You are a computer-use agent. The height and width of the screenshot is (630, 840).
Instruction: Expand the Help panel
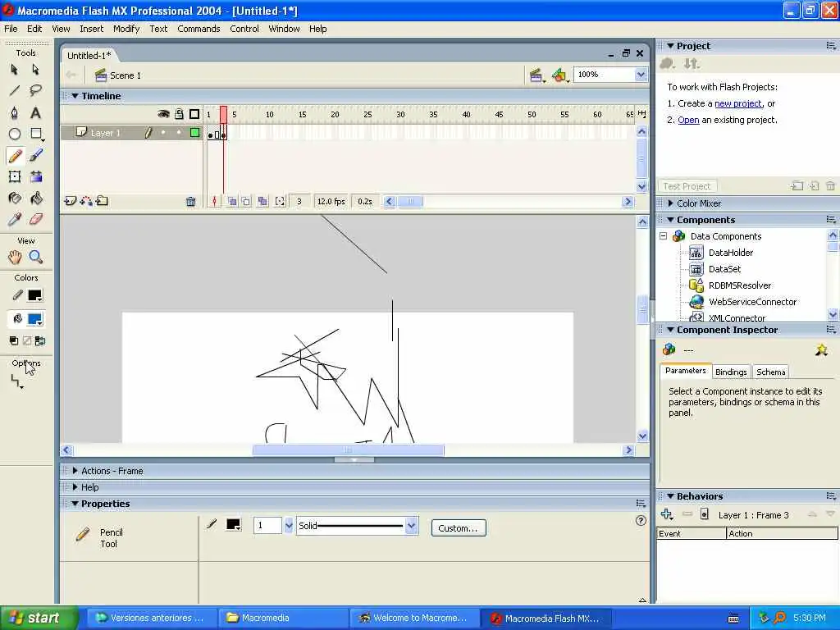[75, 487]
